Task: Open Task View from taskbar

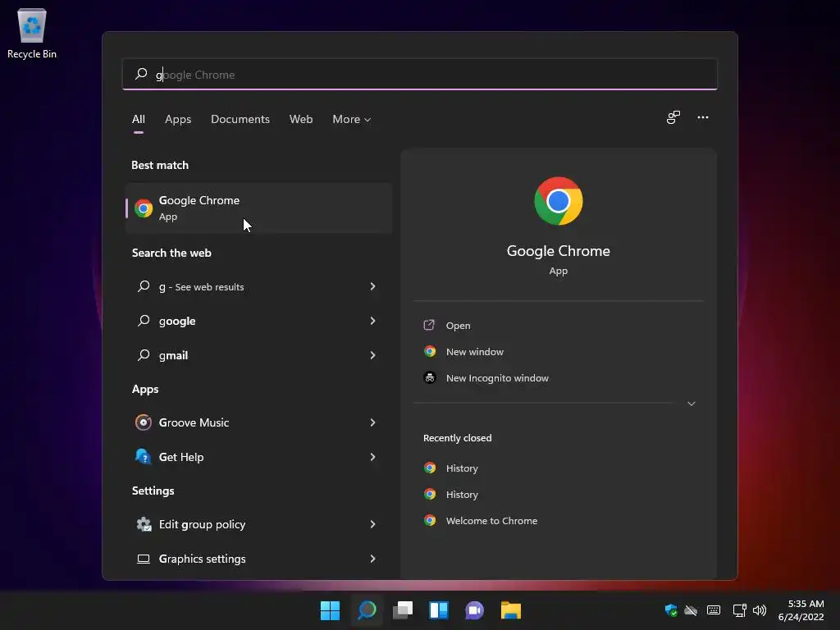Action: (x=403, y=610)
